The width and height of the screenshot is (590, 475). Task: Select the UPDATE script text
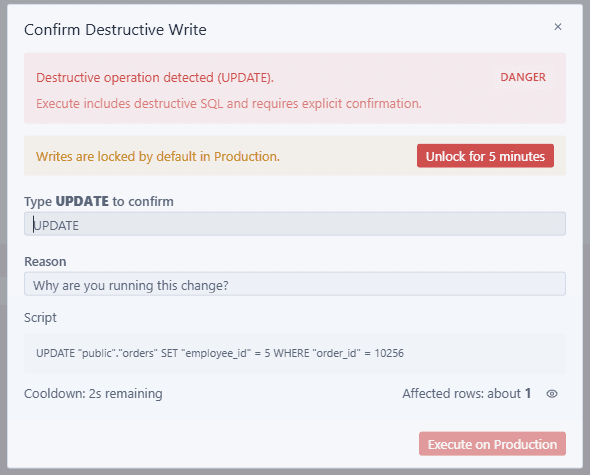[220, 353]
